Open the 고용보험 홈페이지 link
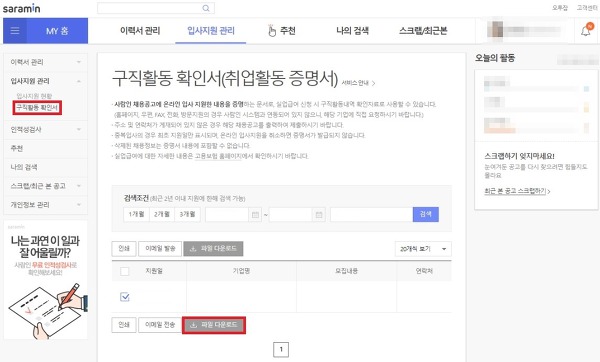The image size is (600, 362). pyautogui.click(x=218, y=156)
